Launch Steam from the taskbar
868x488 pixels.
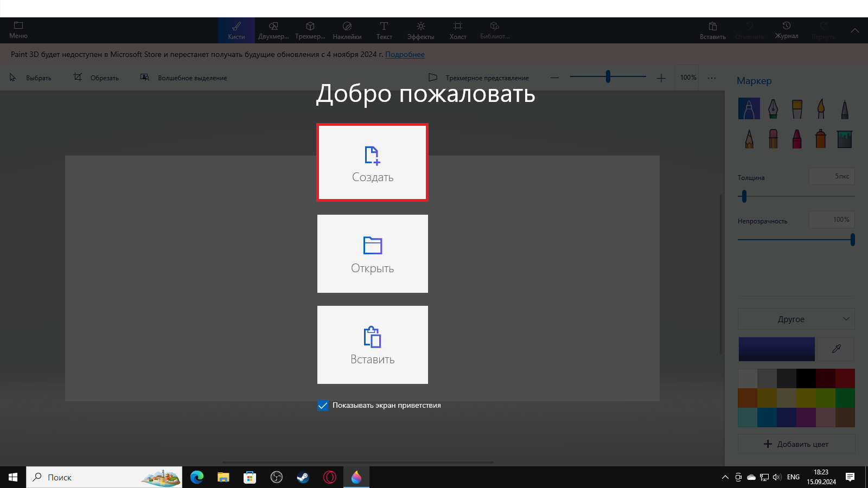point(303,477)
